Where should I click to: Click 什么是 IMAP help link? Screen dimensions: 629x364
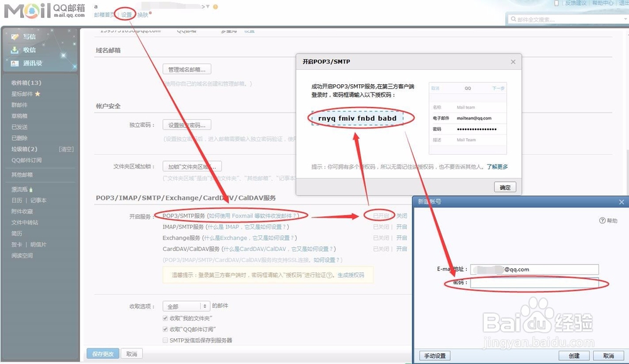point(246,227)
